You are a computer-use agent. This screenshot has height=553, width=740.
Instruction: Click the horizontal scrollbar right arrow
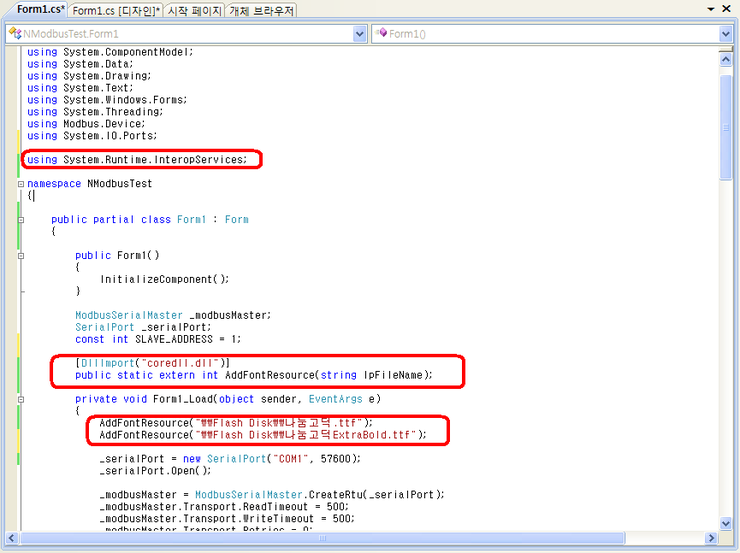point(711,538)
